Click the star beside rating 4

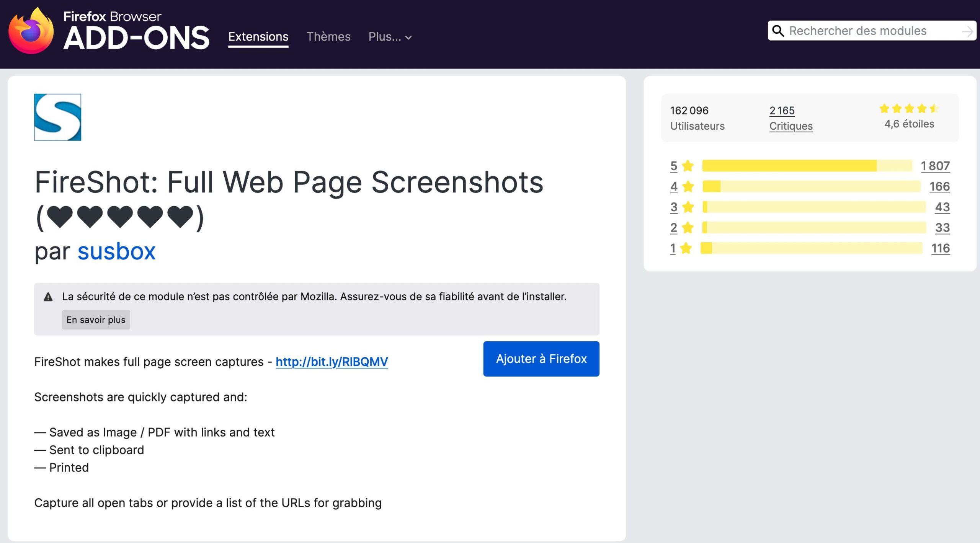(x=688, y=187)
